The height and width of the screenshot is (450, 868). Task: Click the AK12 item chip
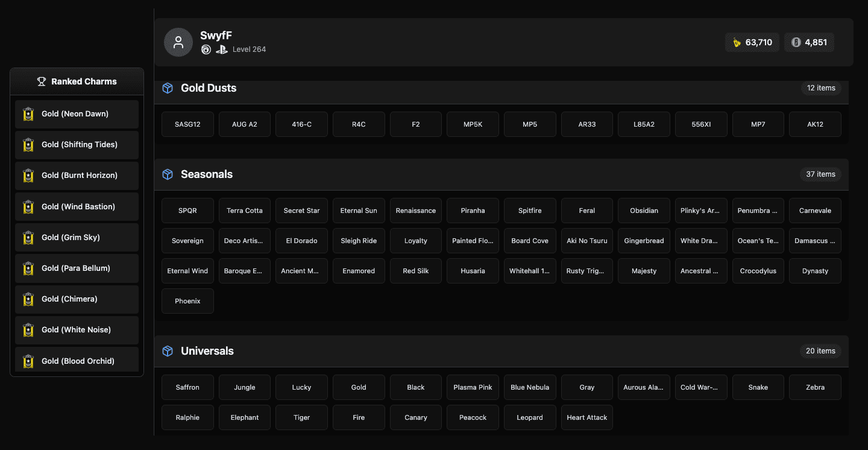(x=815, y=124)
